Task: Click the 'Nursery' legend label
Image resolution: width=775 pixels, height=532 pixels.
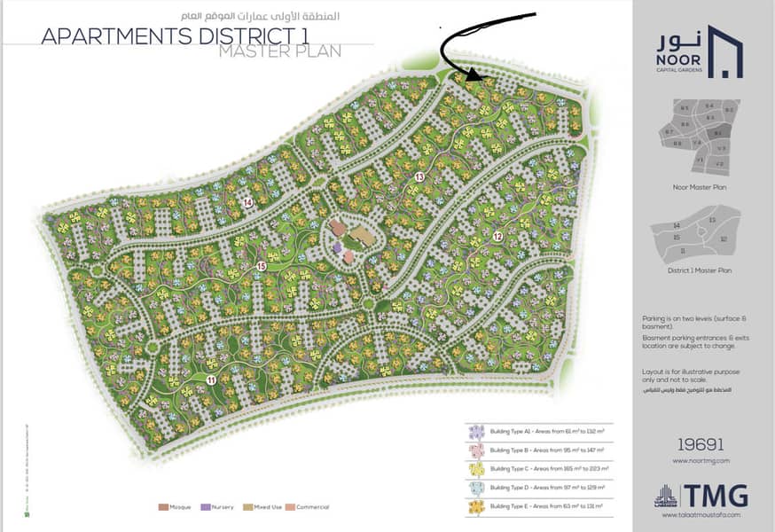Action: [223, 507]
